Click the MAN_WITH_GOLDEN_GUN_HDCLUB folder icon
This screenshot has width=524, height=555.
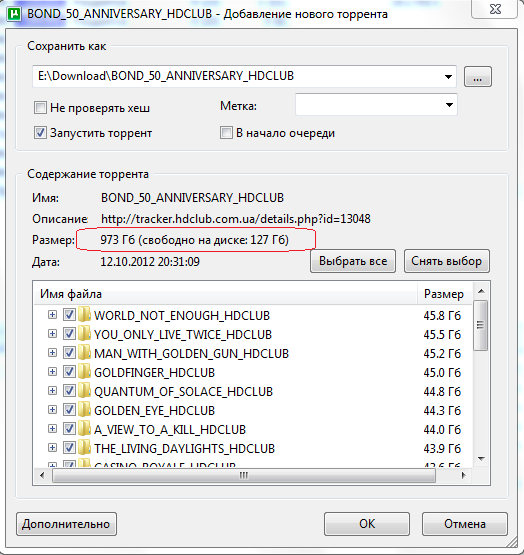[84, 353]
